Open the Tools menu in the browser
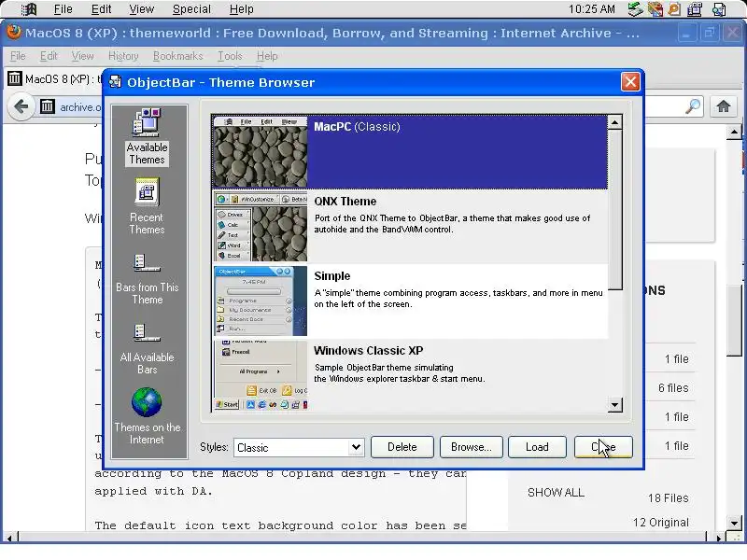This screenshot has width=747, height=560. 230,56
